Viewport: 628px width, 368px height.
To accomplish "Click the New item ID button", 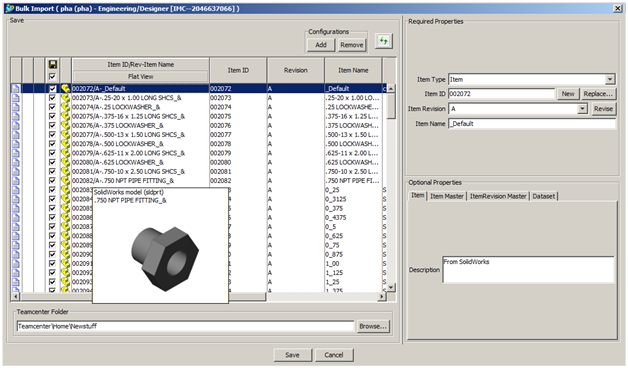I will [x=568, y=94].
